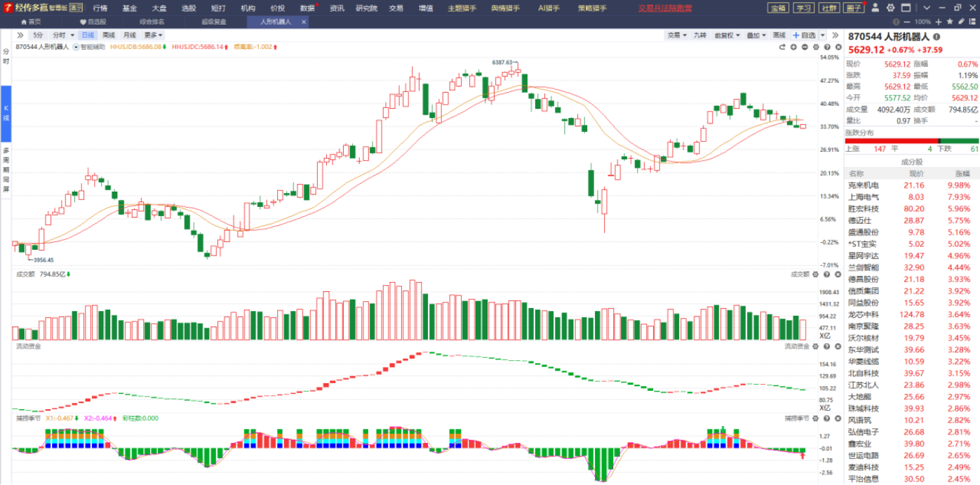Open the 叠加 dropdown
This screenshot has height=485, width=980.
coord(756,35)
